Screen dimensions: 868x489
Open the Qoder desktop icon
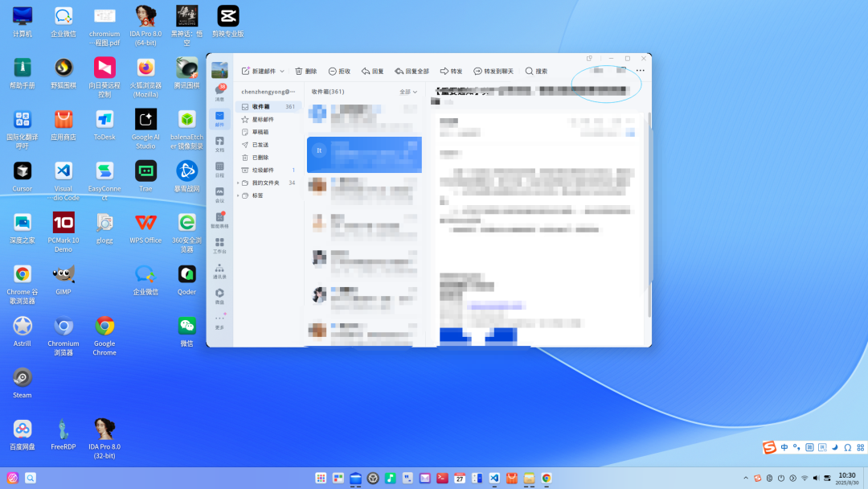click(x=186, y=280)
